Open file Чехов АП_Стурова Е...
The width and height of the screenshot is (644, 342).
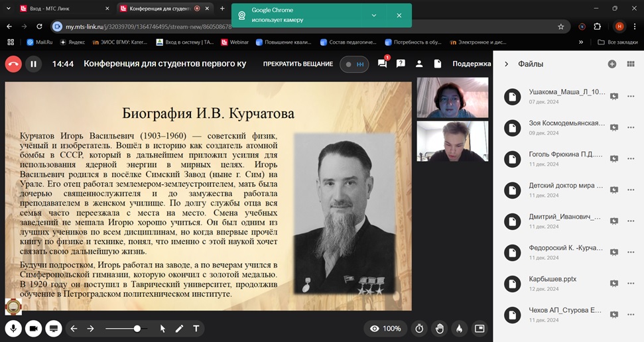tap(564, 310)
